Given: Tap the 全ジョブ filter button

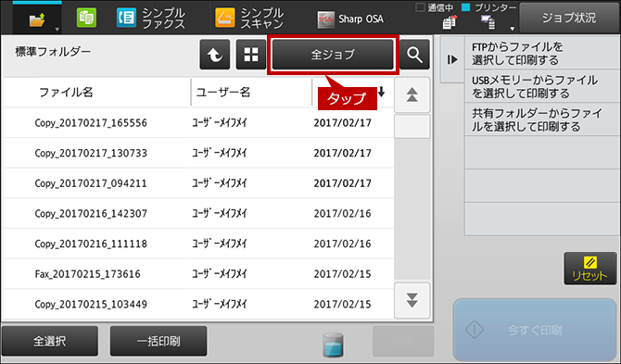Looking at the screenshot, I should (x=333, y=55).
